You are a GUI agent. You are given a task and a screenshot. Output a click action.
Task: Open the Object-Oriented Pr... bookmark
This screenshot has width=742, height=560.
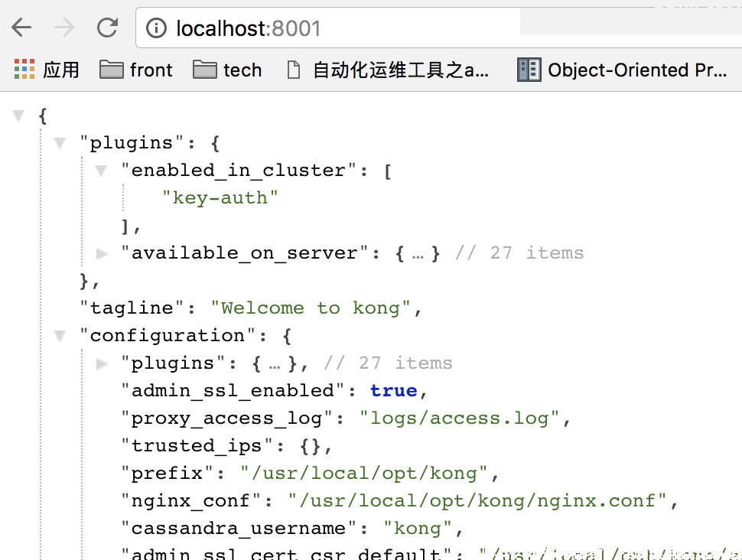click(x=622, y=70)
